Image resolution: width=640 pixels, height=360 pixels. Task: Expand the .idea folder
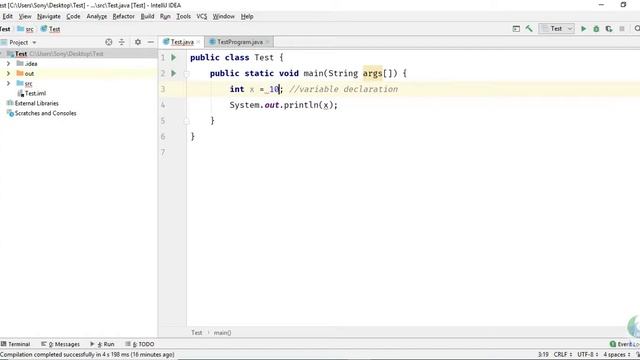point(8,64)
